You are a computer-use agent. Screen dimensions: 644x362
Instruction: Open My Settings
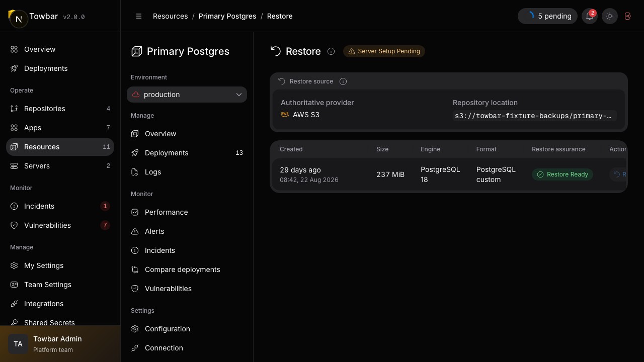60,265
